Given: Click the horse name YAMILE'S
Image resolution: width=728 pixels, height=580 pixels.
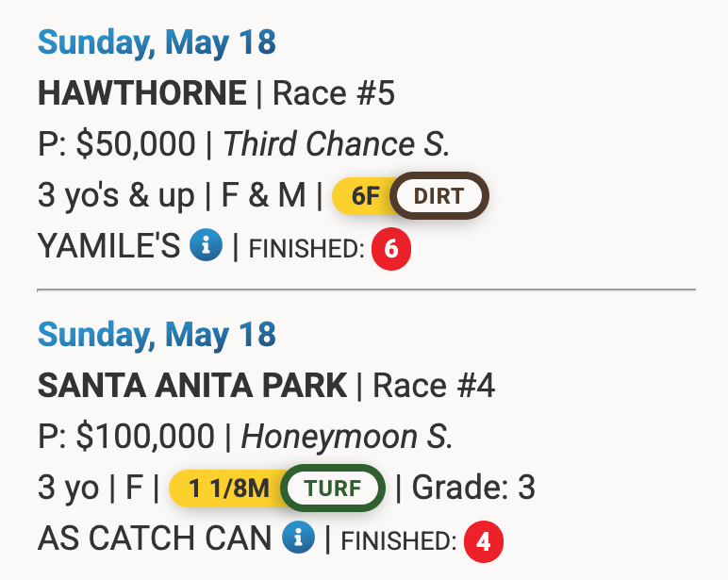Looking at the screenshot, I should pyautogui.click(x=108, y=247).
